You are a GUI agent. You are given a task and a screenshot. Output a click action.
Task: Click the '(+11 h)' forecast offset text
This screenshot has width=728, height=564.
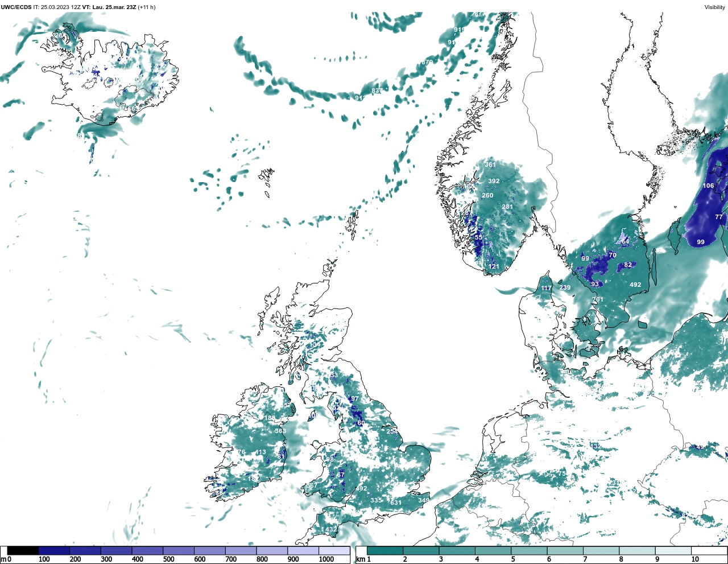tap(147, 7)
